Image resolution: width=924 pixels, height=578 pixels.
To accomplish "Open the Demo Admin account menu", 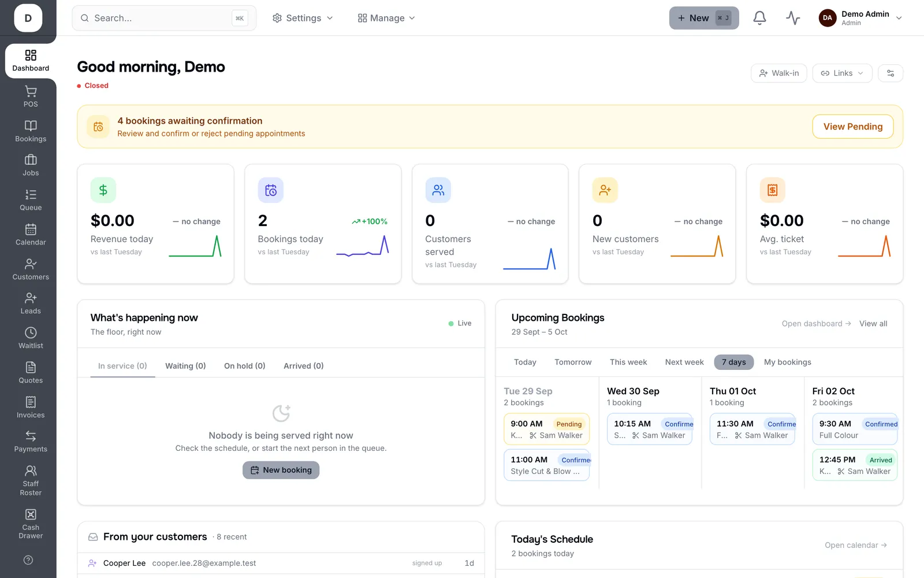I will (860, 18).
